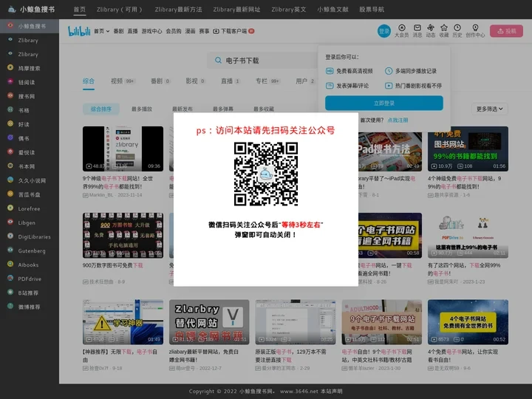Click the search magnifier icon
532x399 pixels.
[x=218, y=61]
